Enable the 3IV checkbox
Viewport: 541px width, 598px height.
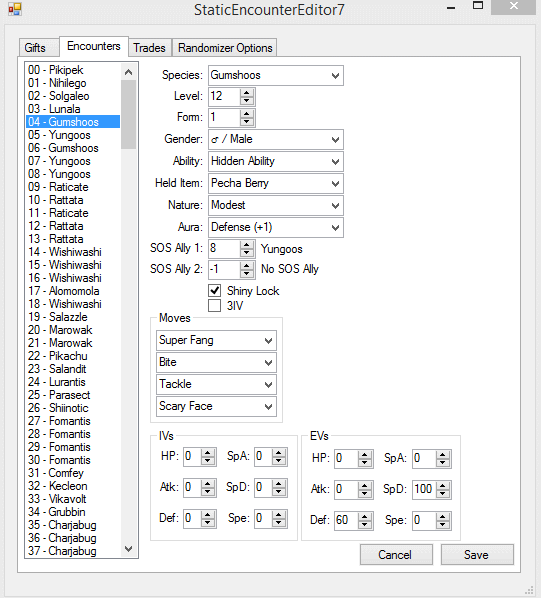click(x=215, y=305)
